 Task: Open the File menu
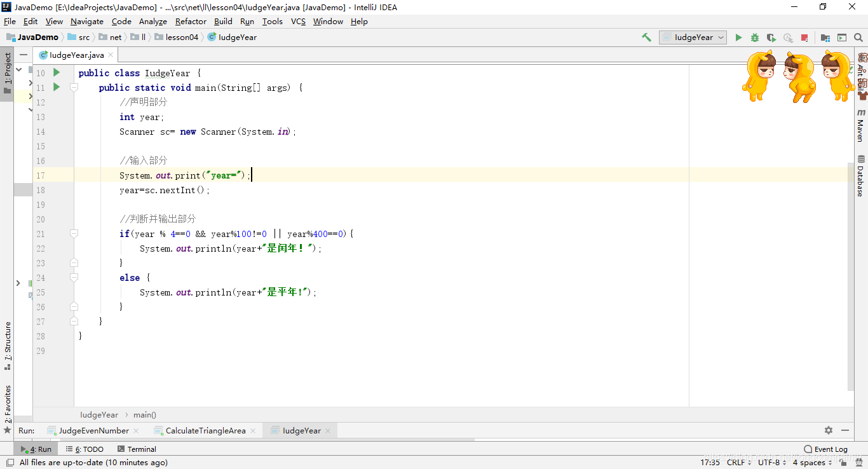(x=10, y=21)
